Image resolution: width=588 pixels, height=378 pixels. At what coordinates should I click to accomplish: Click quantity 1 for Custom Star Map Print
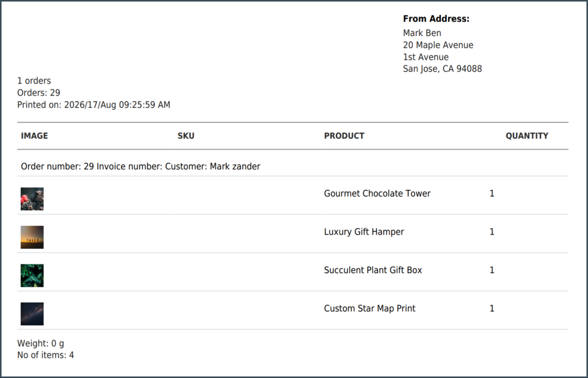(x=492, y=309)
